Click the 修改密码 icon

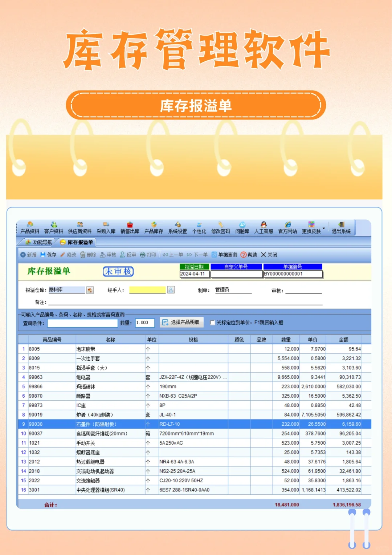(x=220, y=227)
